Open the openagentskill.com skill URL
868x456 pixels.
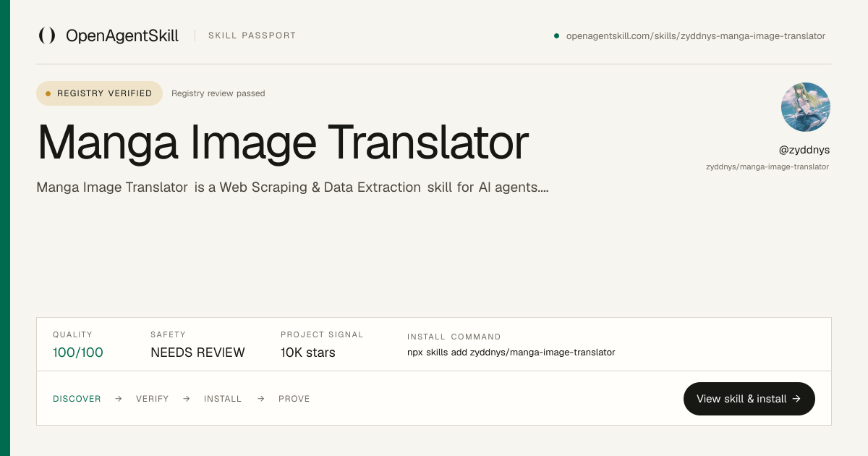point(696,35)
